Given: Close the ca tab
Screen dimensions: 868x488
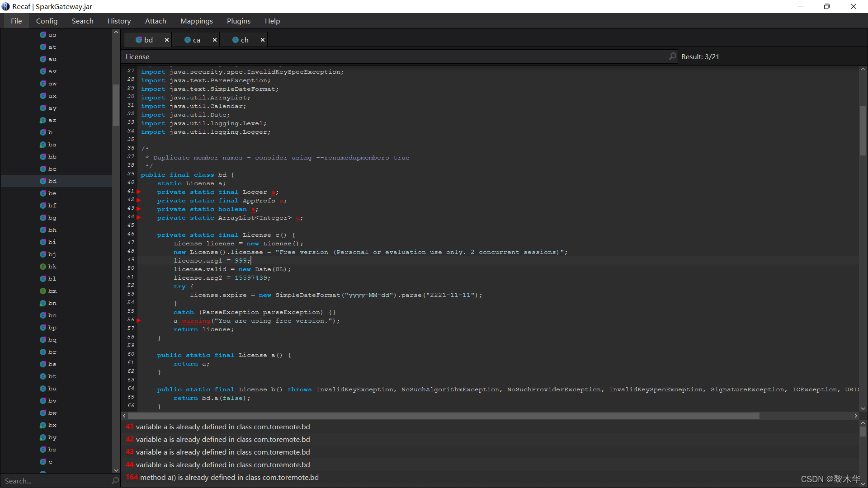Looking at the screenshot, I should [215, 40].
